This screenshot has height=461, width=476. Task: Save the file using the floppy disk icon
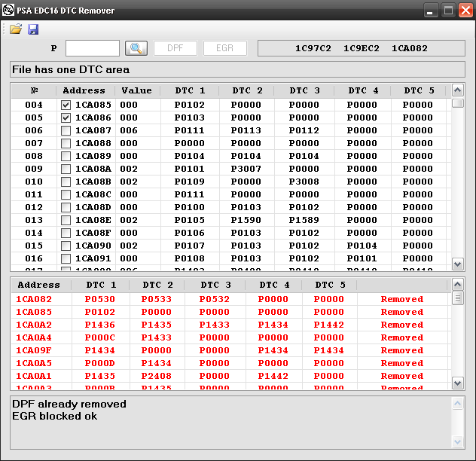33,29
